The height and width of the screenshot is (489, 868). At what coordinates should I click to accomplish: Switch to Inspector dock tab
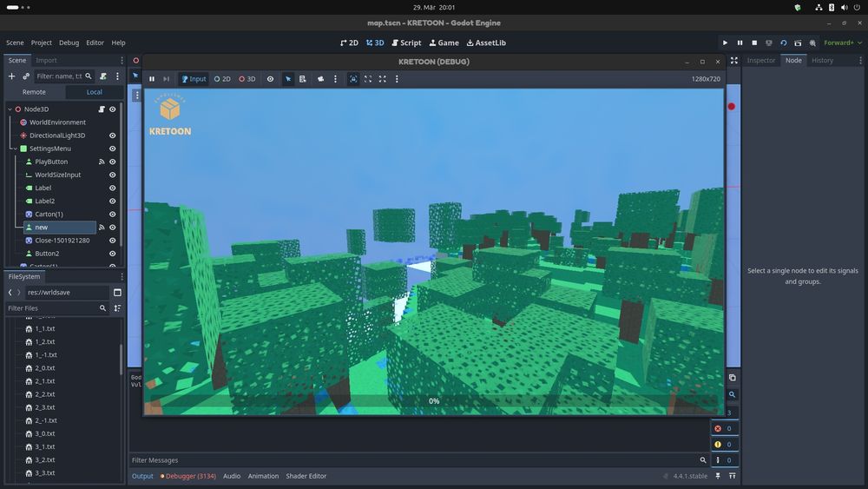click(x=761, y=60)
